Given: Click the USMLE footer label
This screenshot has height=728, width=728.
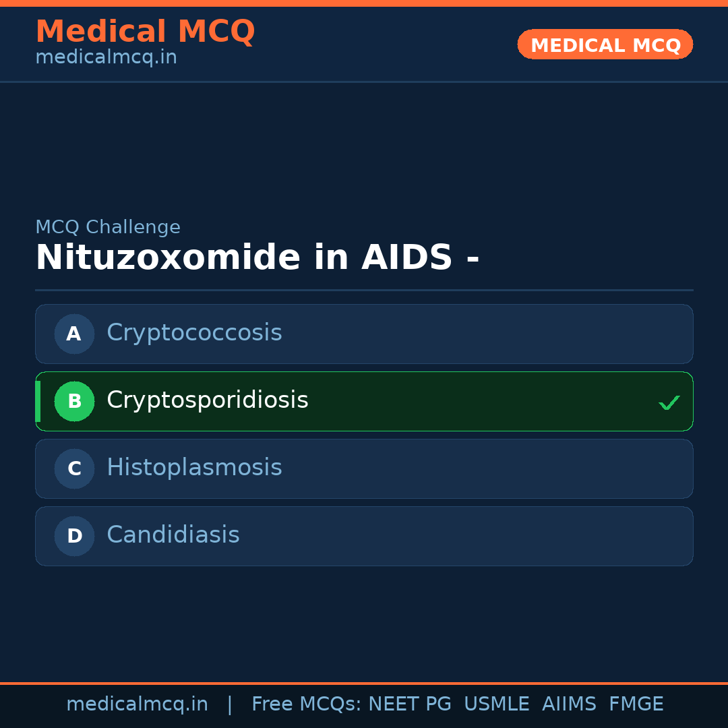Looking at the screenshot, I should pyautogui.click(x=496, y=704).
